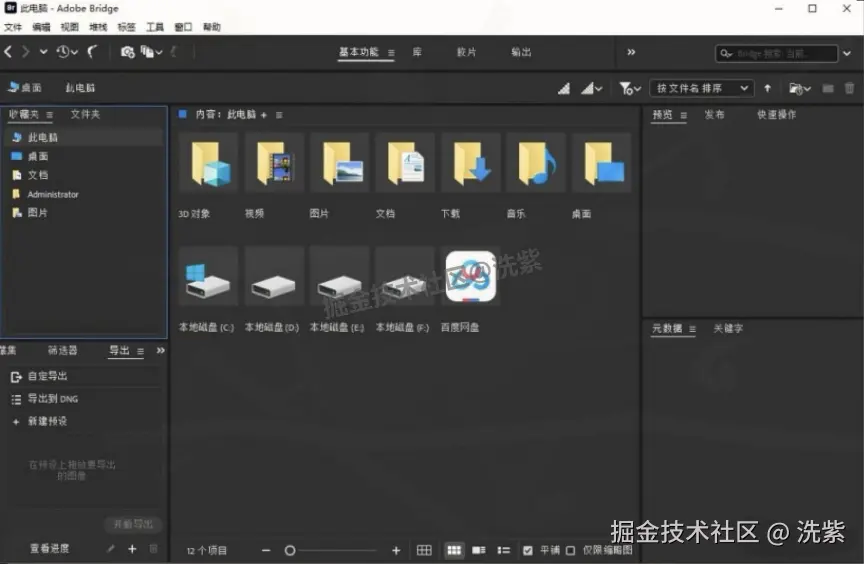This screenshot has height=564, width=864.
Task: Open parent/favorites dropdown chevron in toolbar
Action: [x=43, y=52]
